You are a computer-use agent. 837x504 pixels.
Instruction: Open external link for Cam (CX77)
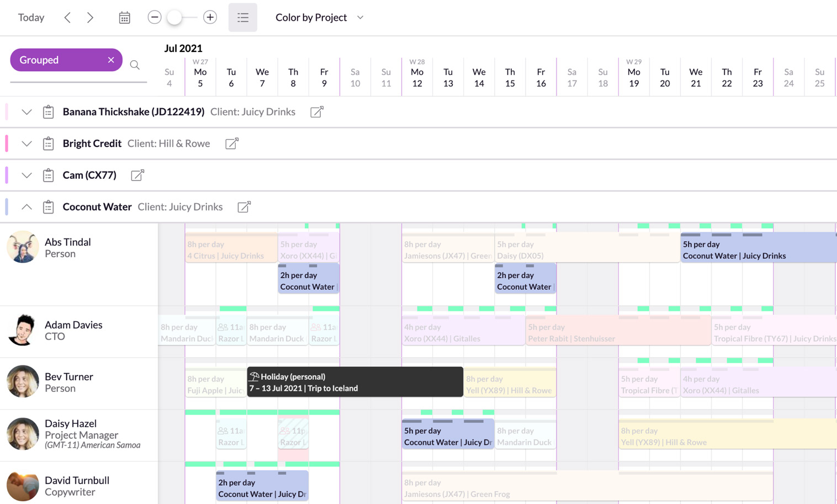137,175
